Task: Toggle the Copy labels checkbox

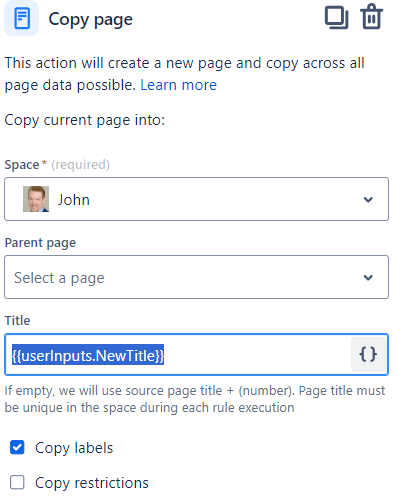Action: (17, 447)
